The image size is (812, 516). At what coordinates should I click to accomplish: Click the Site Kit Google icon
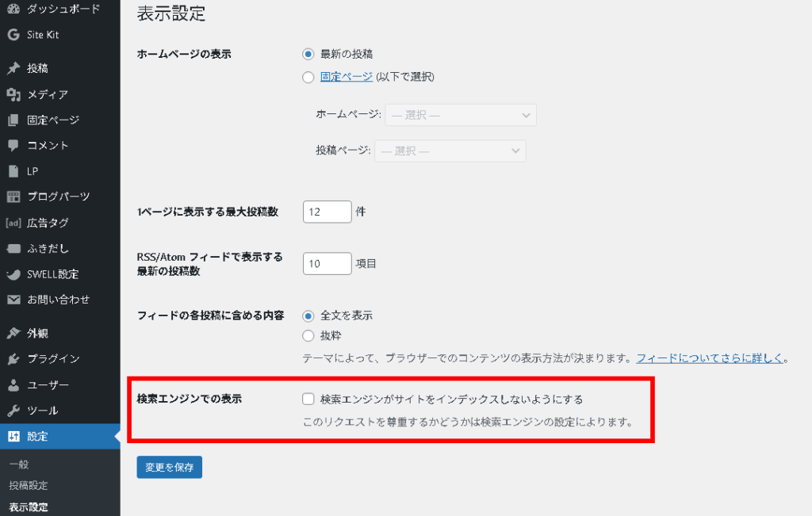click(x=13, y=35)
